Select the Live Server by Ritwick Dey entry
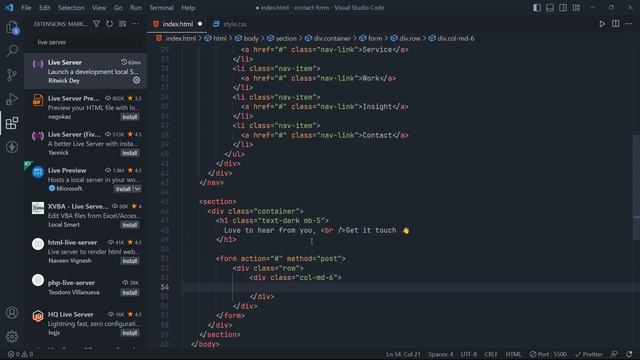This screenshot has height=360, width=640. coord(85,71)
